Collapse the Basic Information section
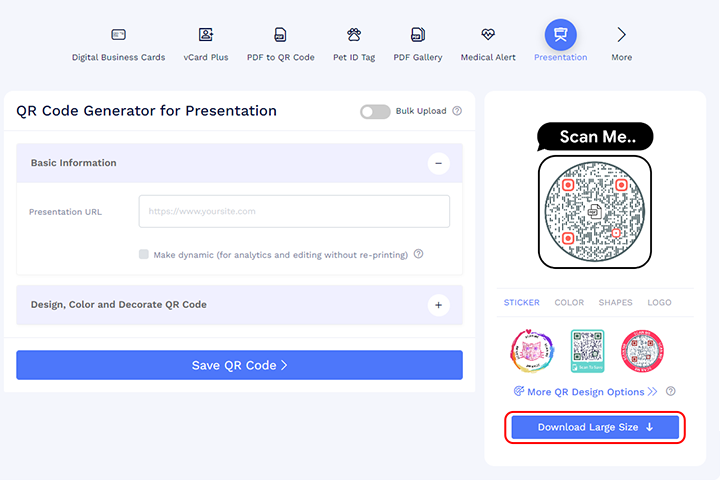Image resolution: width=720 pixels, height=480 pixels. pos(439,163)
